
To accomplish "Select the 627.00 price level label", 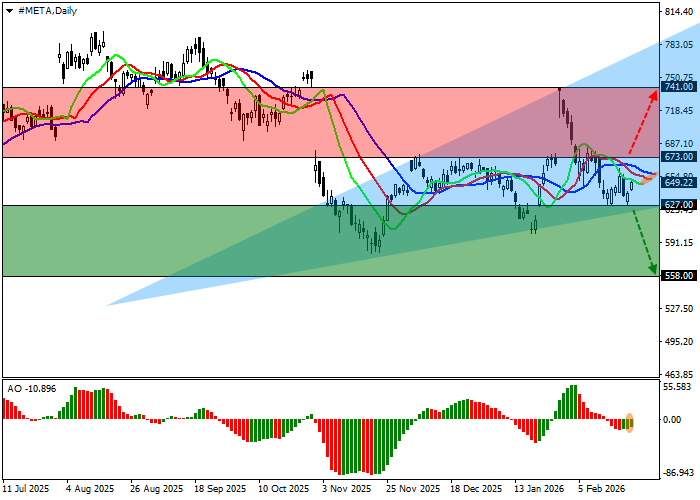I will (x=680, y=205).
